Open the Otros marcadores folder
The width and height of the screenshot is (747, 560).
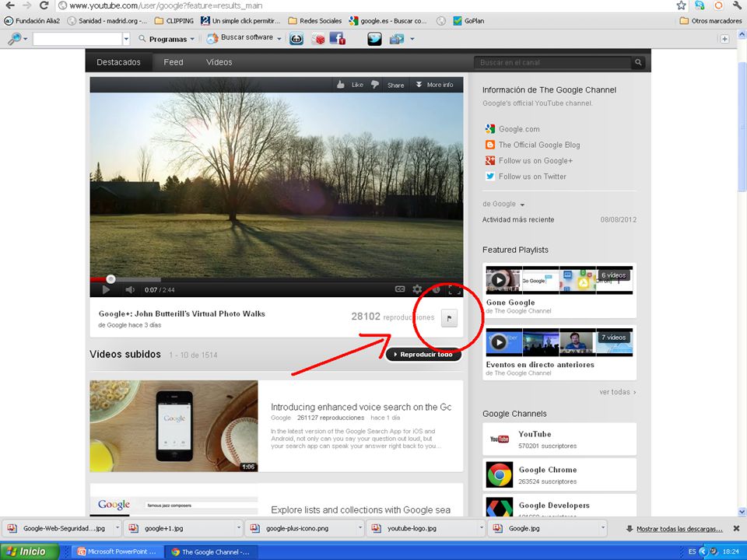coord(710,21)
